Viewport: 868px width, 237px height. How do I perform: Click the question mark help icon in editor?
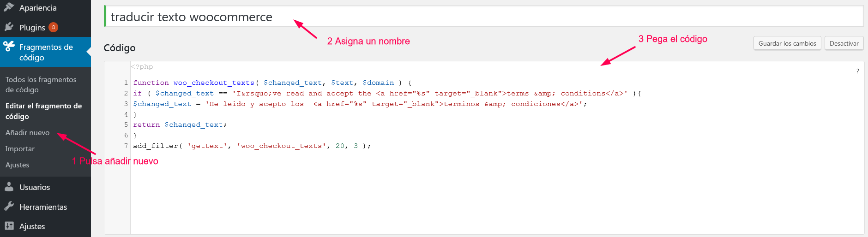coord(858,71)
